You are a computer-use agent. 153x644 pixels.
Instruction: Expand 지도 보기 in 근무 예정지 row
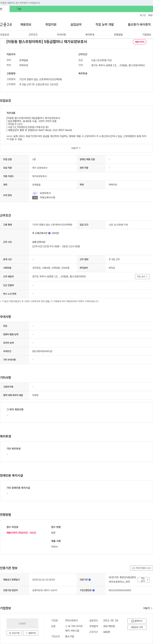pyautogui.click(x=142, y=276)
